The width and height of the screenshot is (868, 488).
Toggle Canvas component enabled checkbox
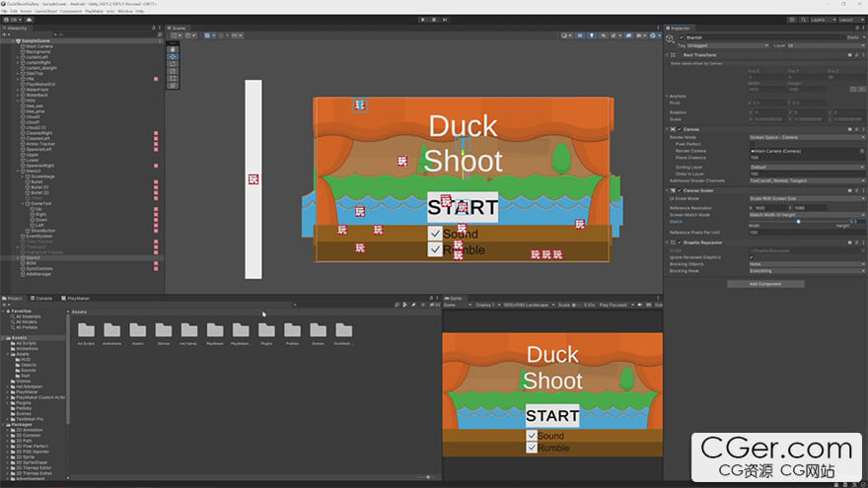(x=680, y=129)
